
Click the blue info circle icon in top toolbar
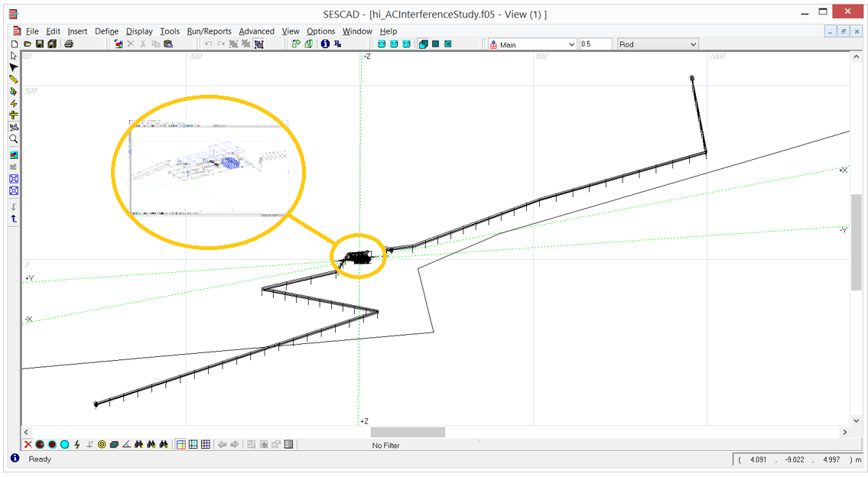325,44
